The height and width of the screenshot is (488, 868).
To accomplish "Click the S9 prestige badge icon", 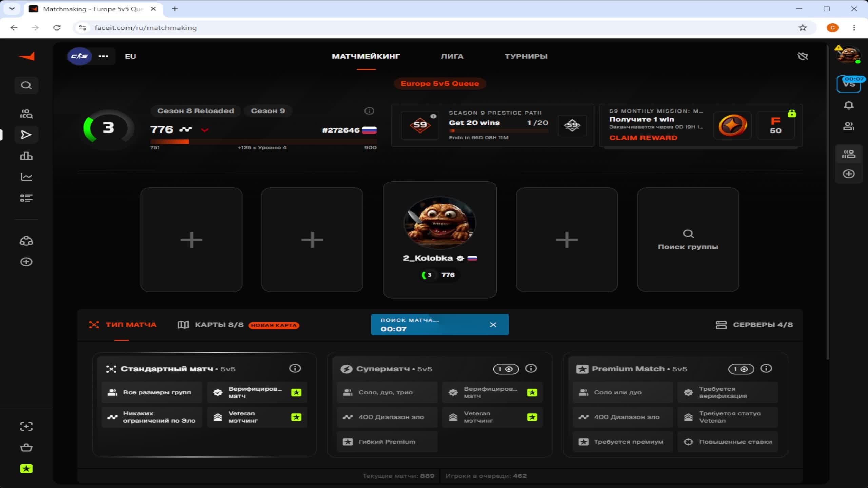I will [x=420, y=125].
